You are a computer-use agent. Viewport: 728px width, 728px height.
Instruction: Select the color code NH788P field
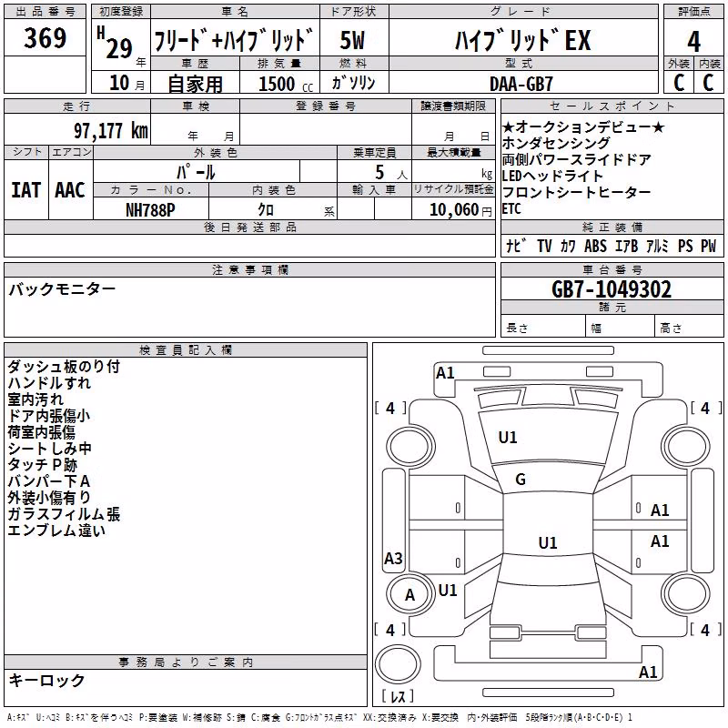click(x=150, y=210)
